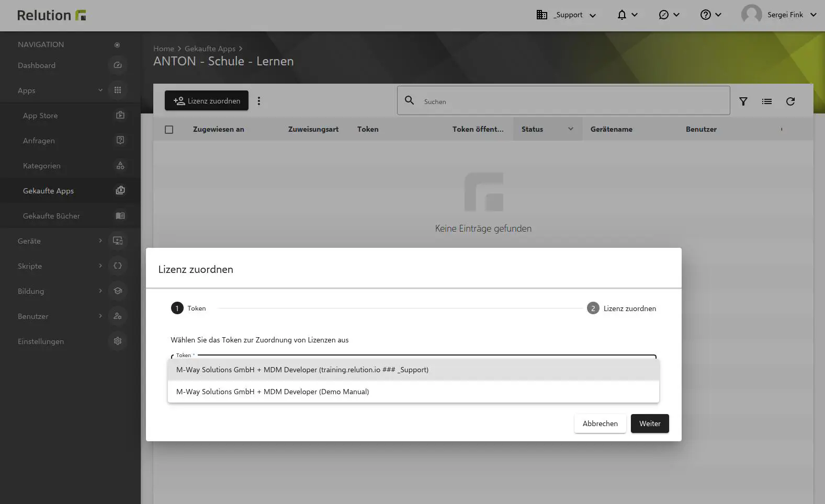Viewport: 825px width, 504px height.
Task: Toggle the select-all rows checkbox
Action: (169, 130)
